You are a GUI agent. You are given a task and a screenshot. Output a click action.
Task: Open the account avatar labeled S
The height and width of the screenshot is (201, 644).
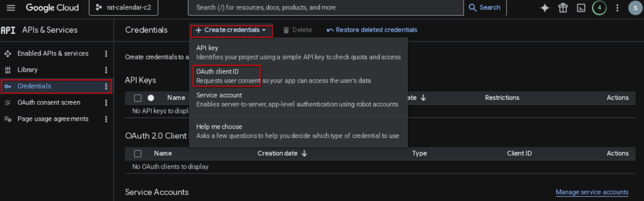pyautogui.click(x=635, y=8)
